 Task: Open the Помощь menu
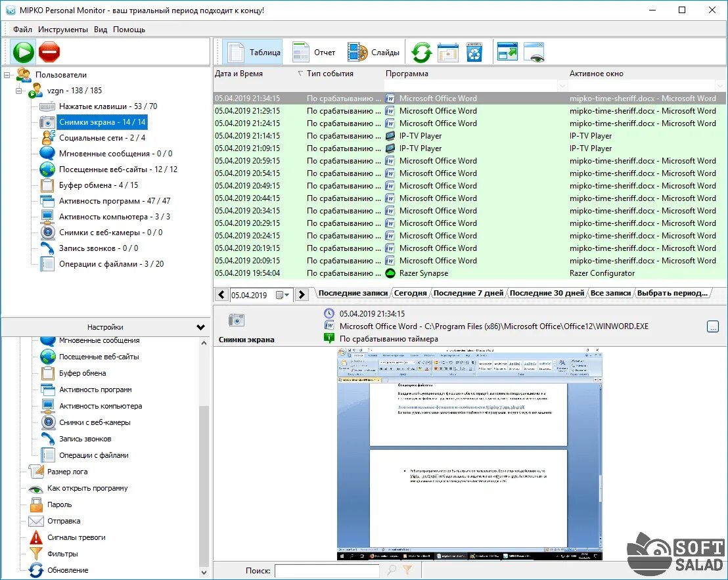(129, 30)
